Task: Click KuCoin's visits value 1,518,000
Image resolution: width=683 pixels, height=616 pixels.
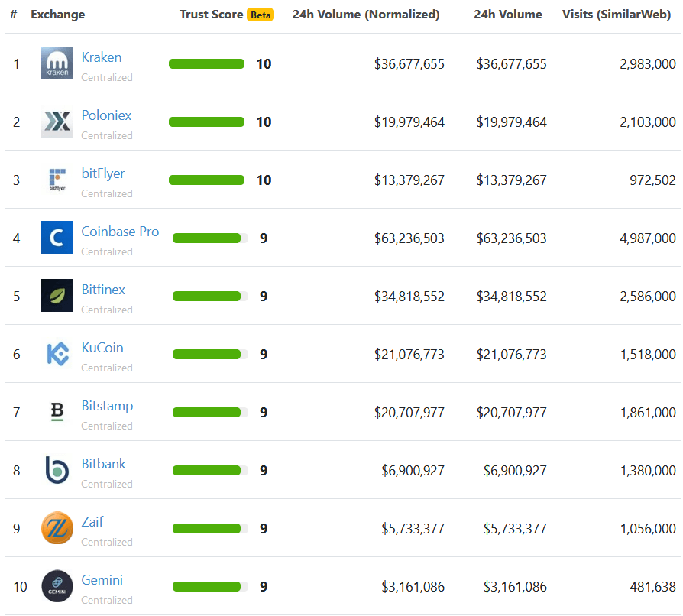Action: point(648,354)
